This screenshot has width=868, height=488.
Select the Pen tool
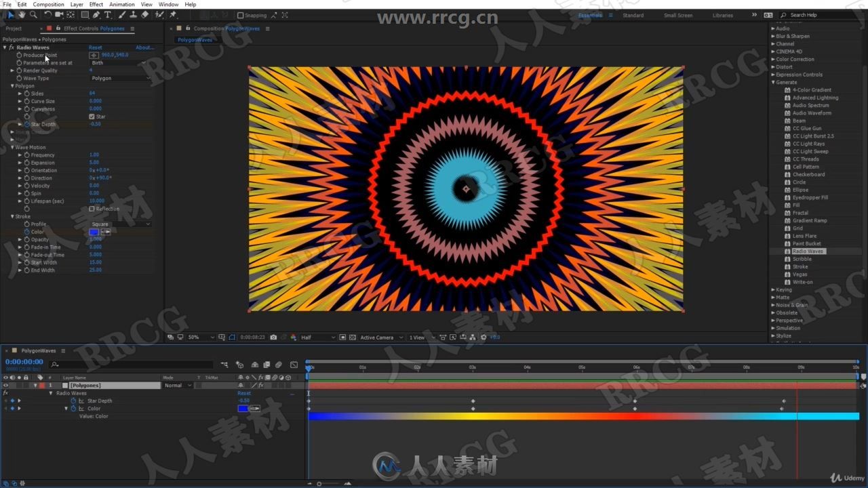(x=96, y=14)
